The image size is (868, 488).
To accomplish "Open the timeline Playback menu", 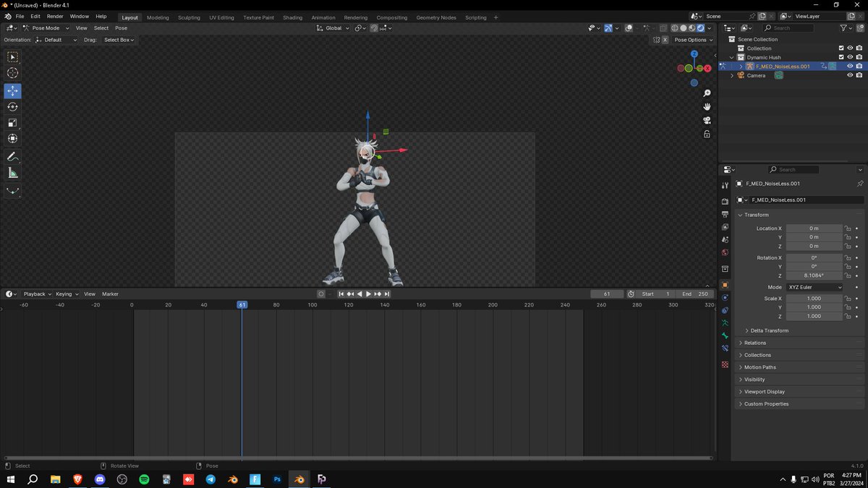I will click(37, 294).
